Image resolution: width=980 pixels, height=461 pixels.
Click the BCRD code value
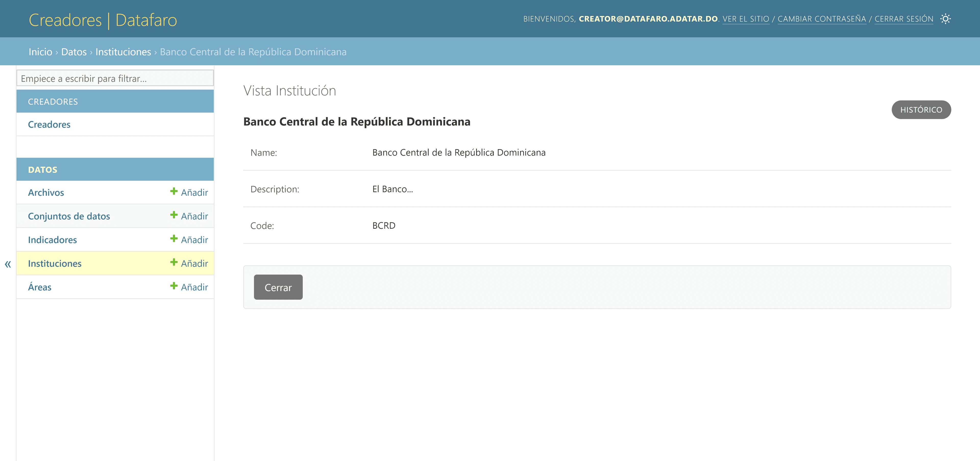(x=384, y=225)
